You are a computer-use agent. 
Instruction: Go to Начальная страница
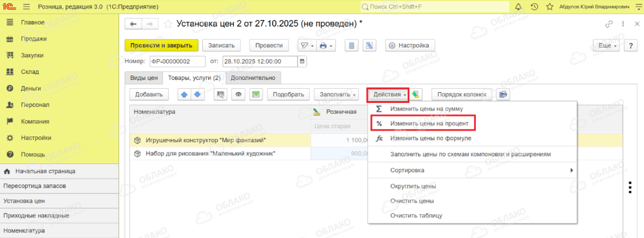pos(59,171)
